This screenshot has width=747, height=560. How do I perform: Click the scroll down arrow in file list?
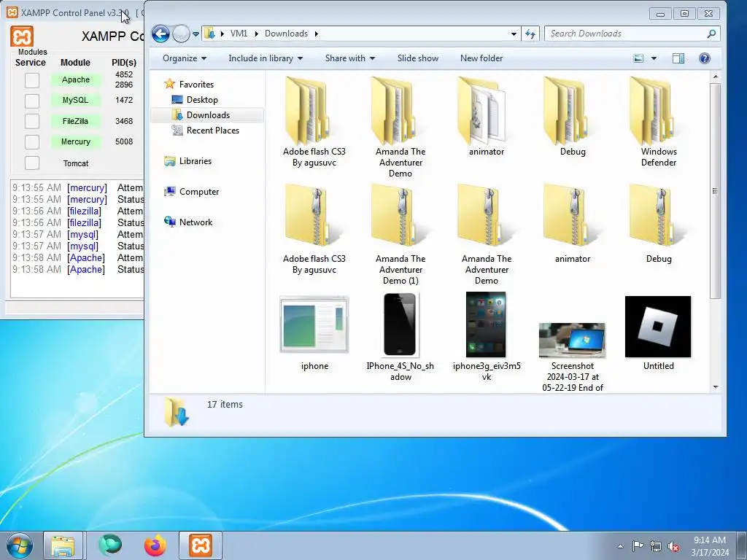(x=715, y=387)
